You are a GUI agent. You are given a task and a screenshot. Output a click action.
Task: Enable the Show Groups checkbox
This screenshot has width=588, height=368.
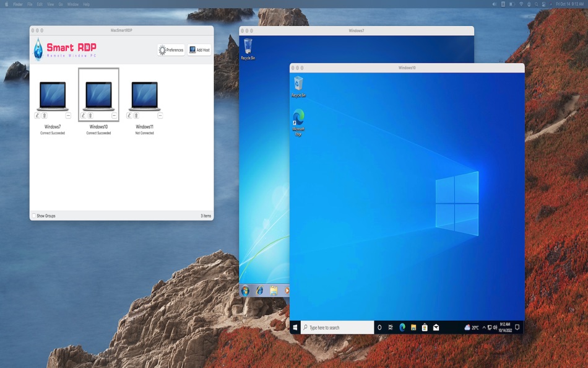(34, 216)
